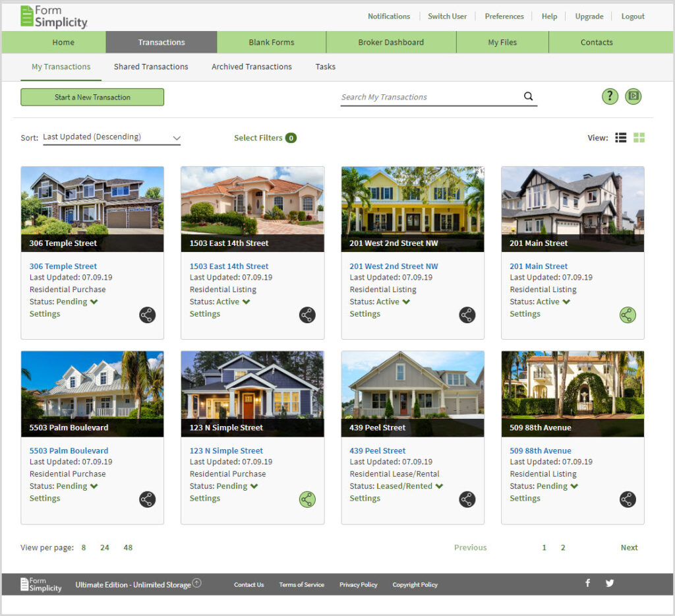Click upgrade arrow next to Unlimited Storage
The image size is (675, 616).
(x=197, y=584)
